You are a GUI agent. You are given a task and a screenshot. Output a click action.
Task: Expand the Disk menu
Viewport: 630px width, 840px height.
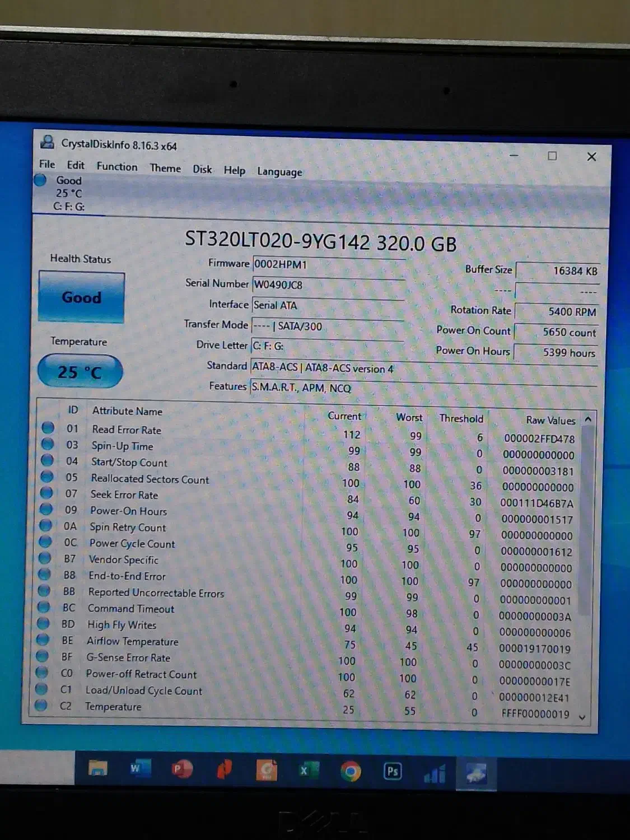click(202, 169)
